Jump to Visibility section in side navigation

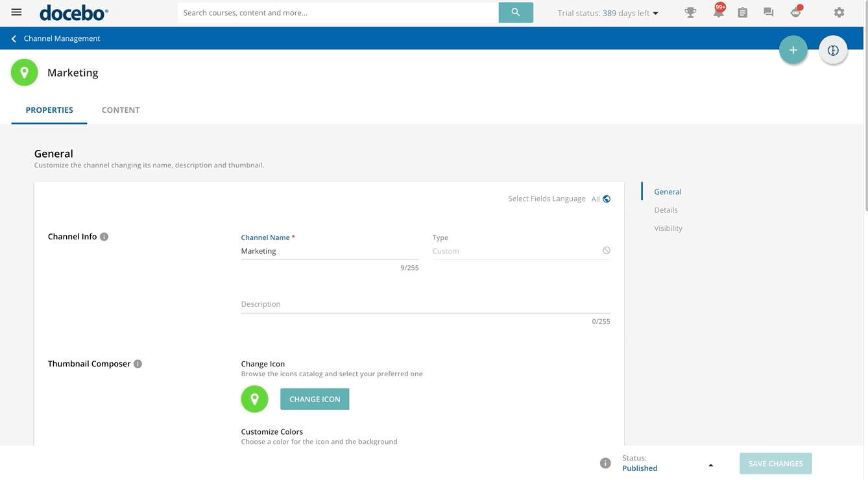coord(668,228)
